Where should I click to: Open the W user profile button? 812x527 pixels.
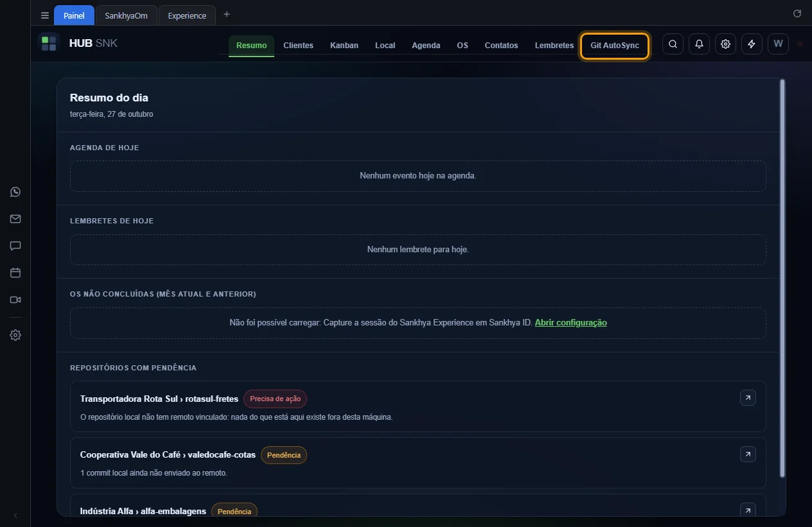[x=778, y=44]
